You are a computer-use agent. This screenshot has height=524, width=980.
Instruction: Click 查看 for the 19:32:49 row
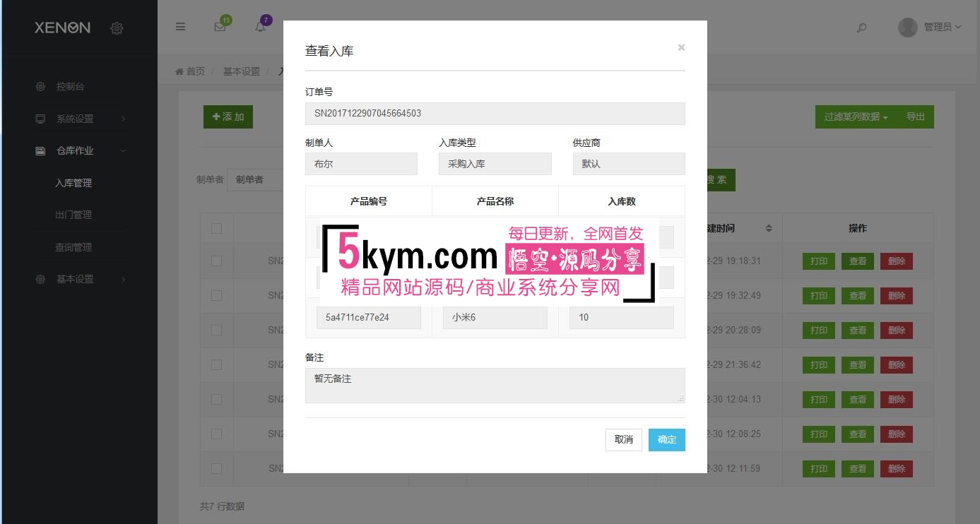858,296
